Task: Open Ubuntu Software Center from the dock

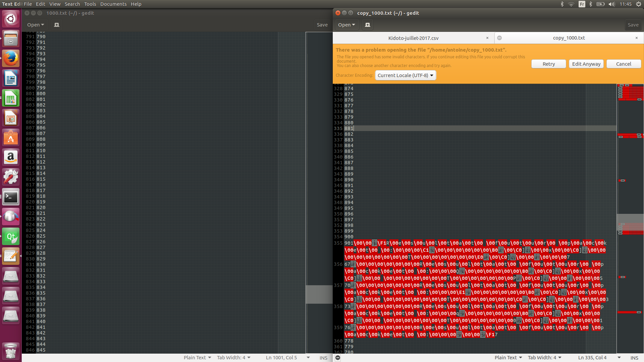Action: 11,137
